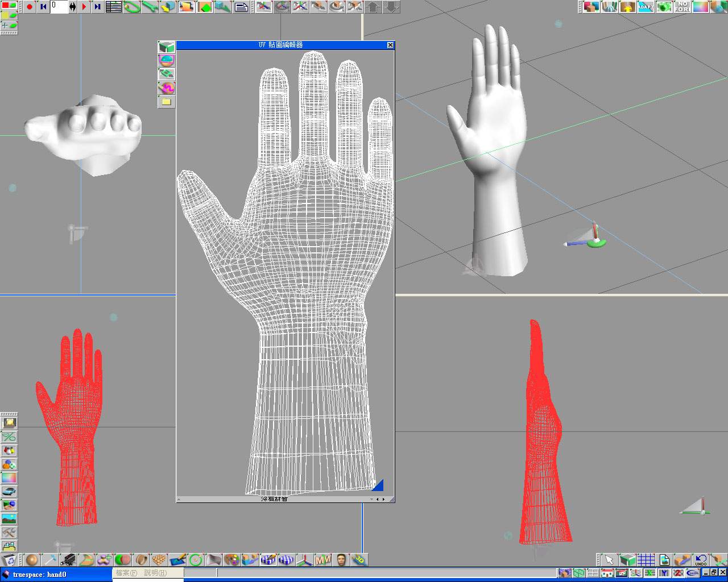Image resolution: width=728 pixels, height=582 pixels.
Task: Click the blue corner triangle in UV editor
Action: 378,485
